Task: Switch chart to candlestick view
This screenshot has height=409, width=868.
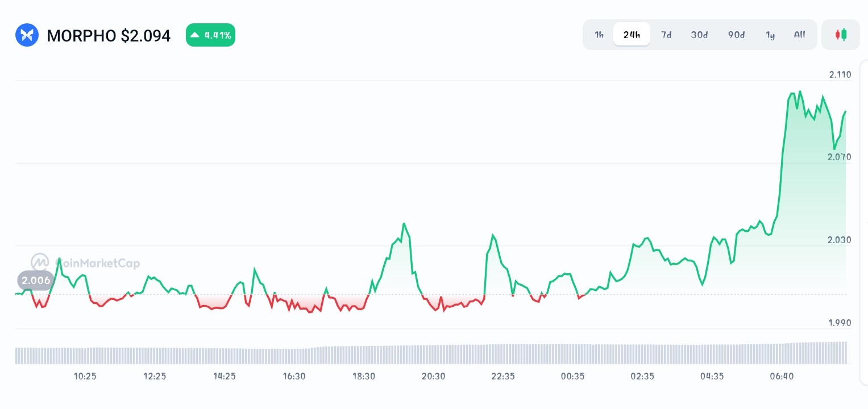Action: pyautogui.click(x=841, y=35)
